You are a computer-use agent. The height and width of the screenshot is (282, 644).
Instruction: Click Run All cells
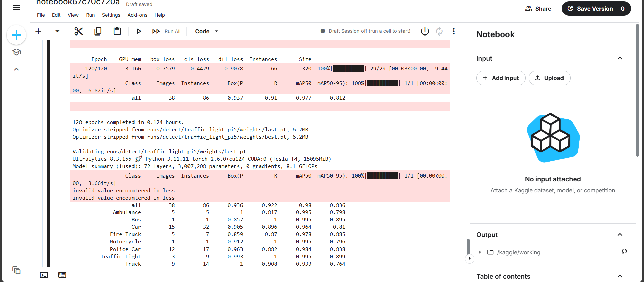click(166, 31)
